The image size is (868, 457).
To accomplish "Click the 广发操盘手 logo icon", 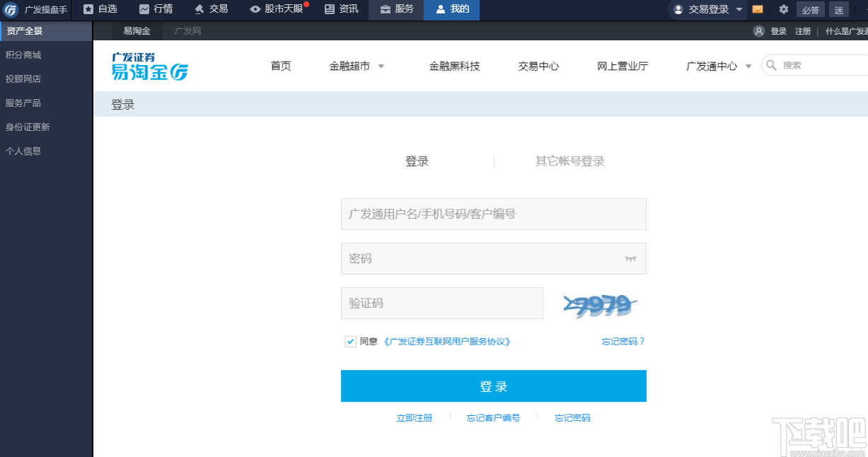I will pyautogui.click(x=9, y=9).
